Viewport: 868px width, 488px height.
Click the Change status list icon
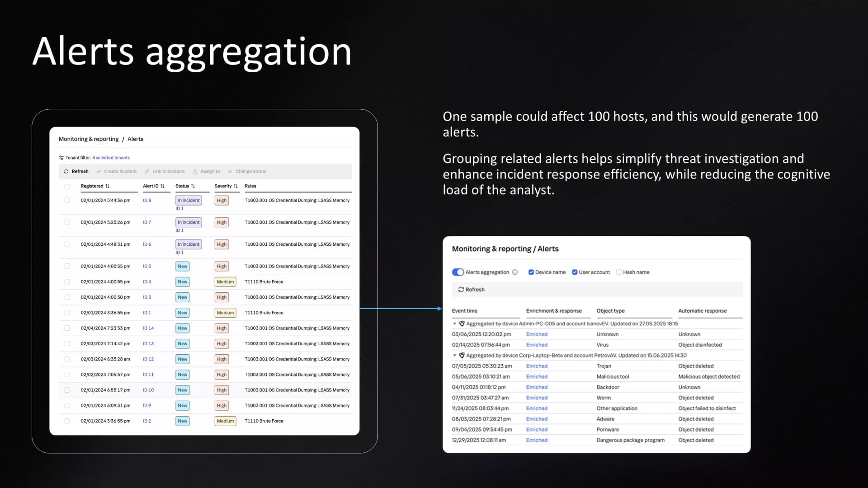coord(230,171)
